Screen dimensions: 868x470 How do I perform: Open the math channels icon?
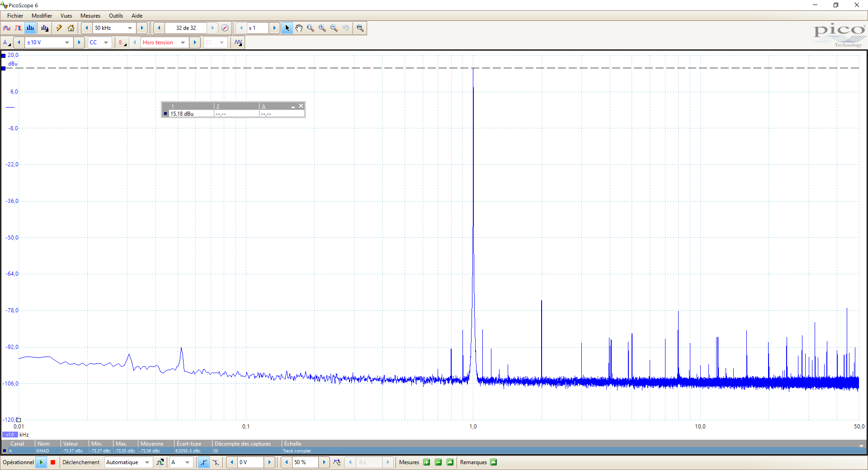238,42
